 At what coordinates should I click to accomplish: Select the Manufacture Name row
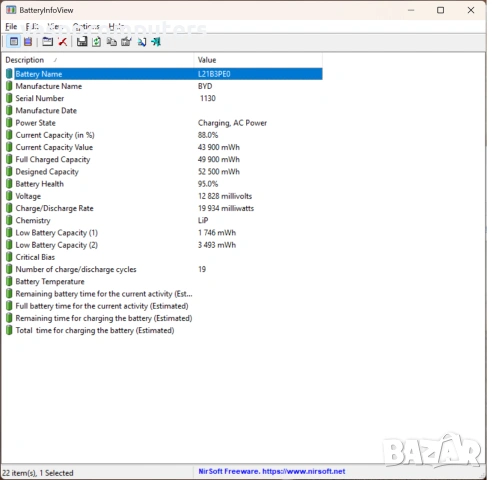pos(164,86)
